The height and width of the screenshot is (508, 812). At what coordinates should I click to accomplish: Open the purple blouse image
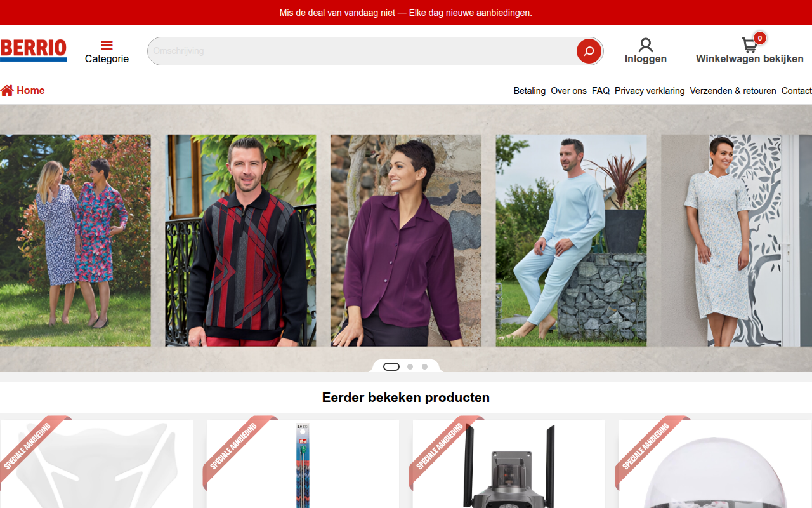[x=406, y=241]
